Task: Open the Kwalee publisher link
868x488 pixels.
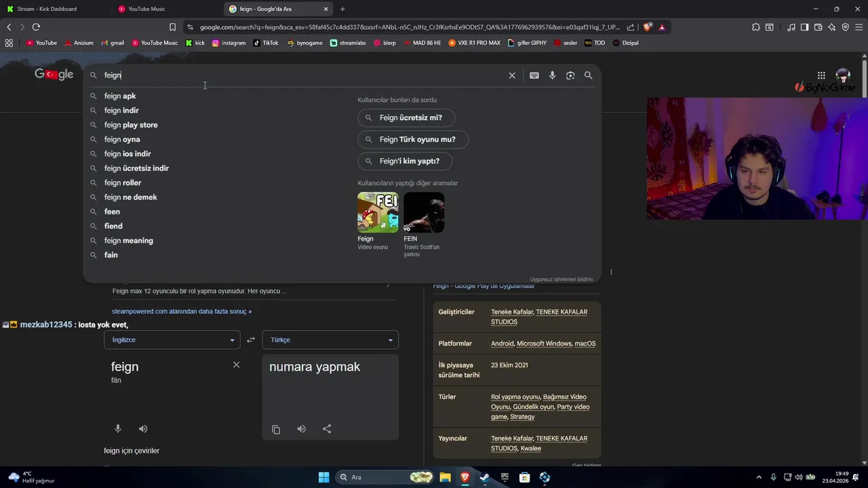Action: 531,449
